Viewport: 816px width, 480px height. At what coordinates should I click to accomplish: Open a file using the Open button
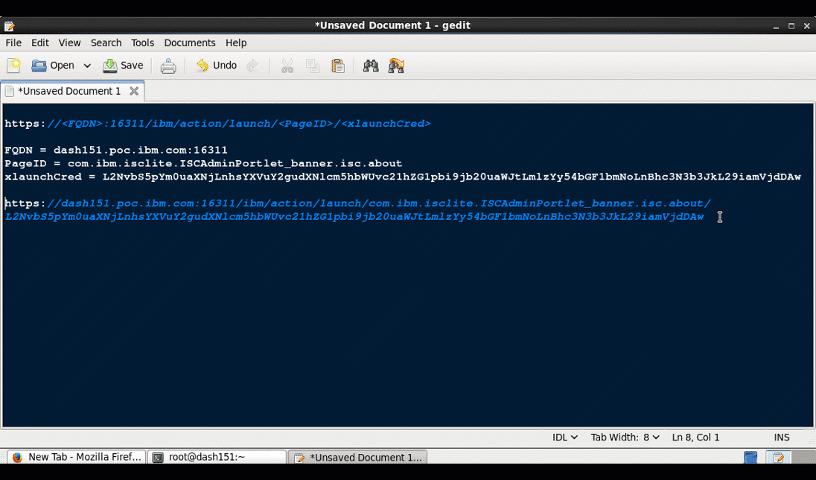(53, 66)
